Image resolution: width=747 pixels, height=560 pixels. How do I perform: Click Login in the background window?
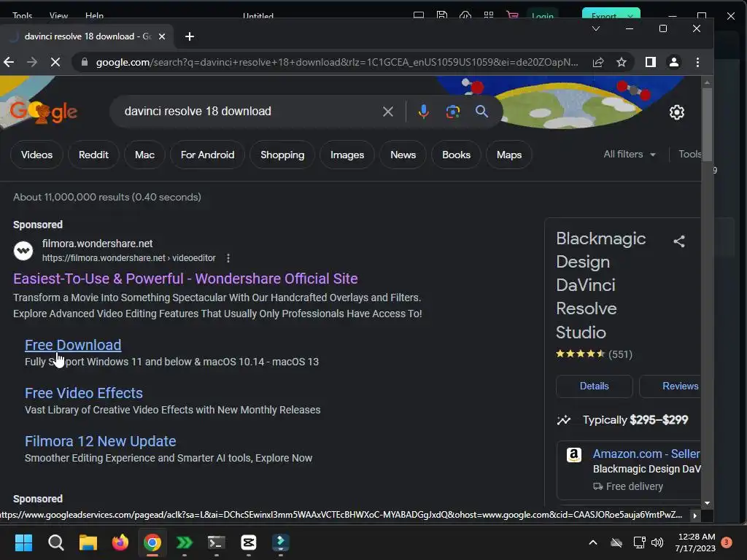542,15
